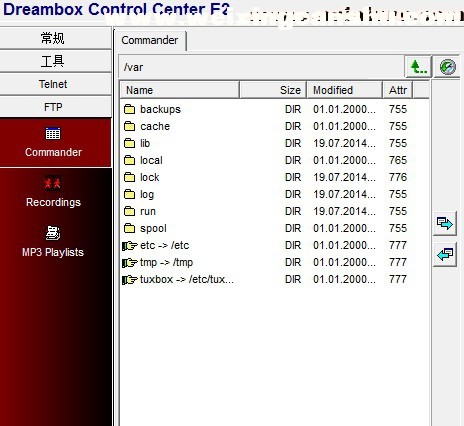Viewport: 464px width, 426px height.
Task: Open MP3 Playlists in the sidebar
Action: pos(53,242)
